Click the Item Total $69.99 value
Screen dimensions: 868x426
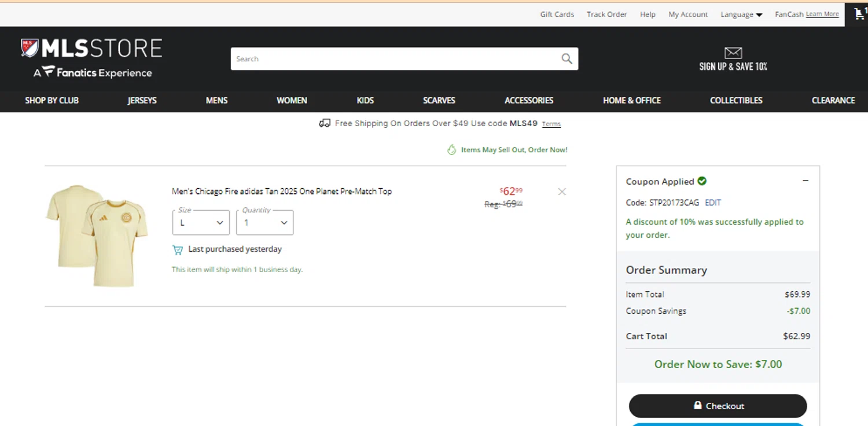[x=797, y=294]
